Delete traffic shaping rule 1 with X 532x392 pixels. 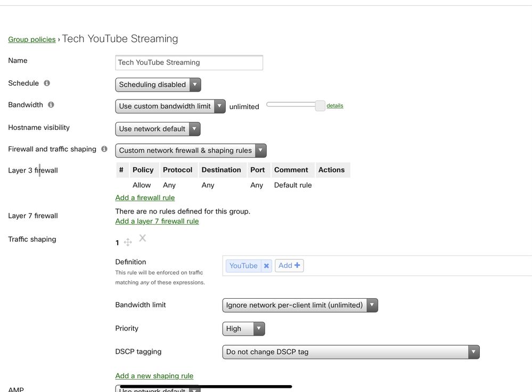tap(142, 238)
